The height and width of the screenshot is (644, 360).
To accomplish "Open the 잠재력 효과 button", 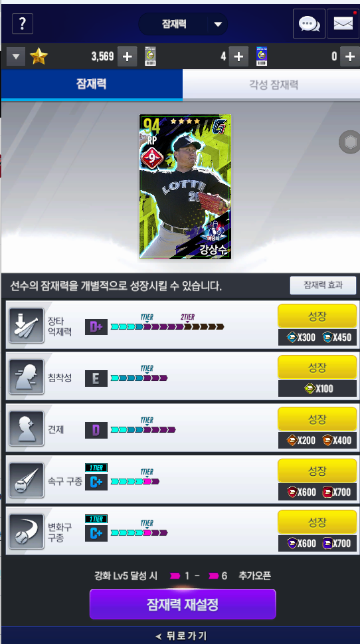I will (323, 285).
